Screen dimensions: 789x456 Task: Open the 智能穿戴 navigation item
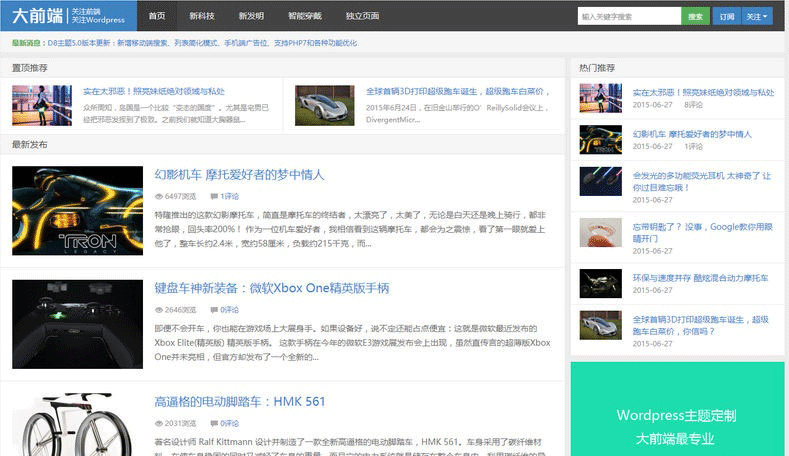304,16
